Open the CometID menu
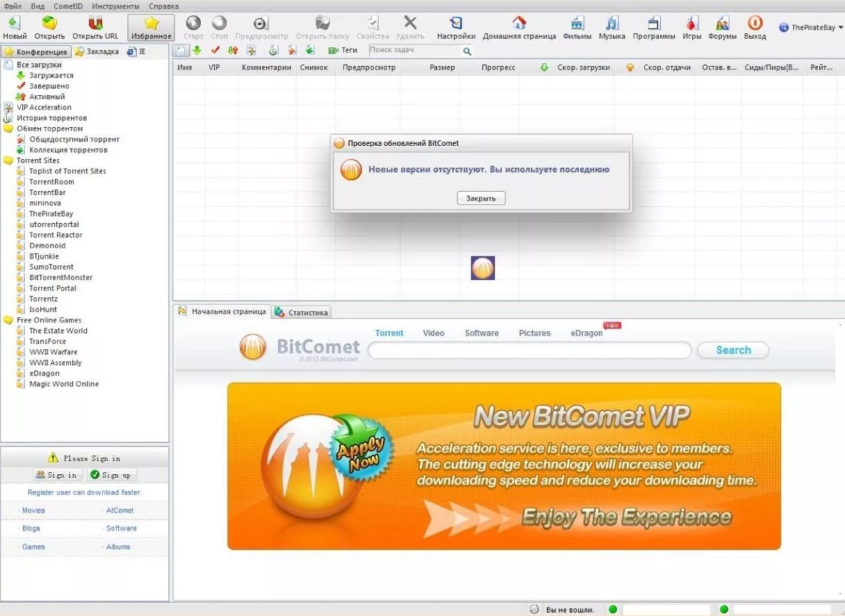This screenshot has width=845, height=616. (68, 6)
